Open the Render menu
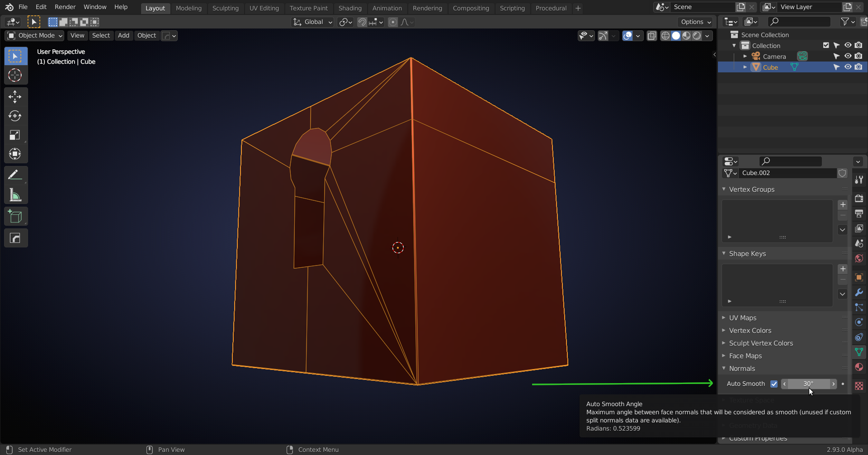 coord(65,7)
